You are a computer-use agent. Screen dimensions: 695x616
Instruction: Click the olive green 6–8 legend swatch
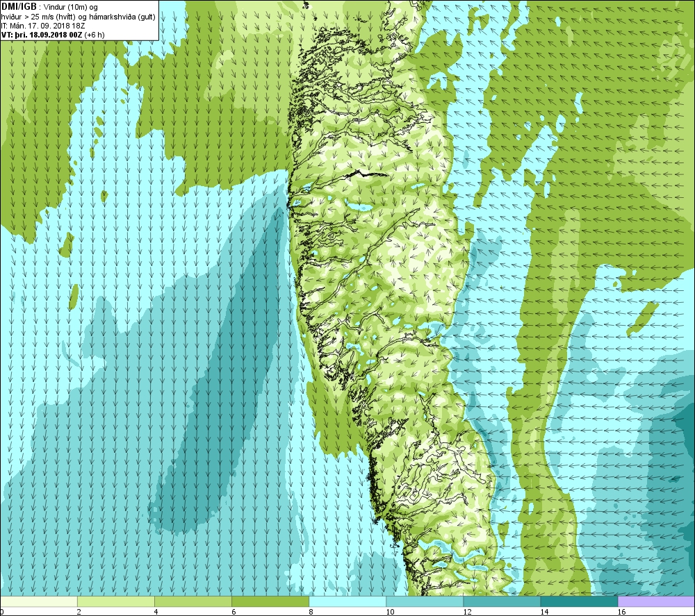(270, 601)
